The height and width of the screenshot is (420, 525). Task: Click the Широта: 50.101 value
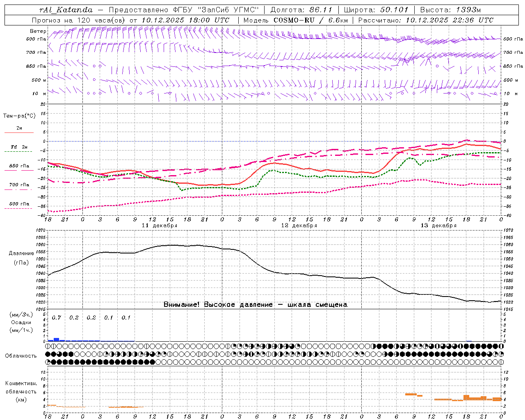[376, 10]
